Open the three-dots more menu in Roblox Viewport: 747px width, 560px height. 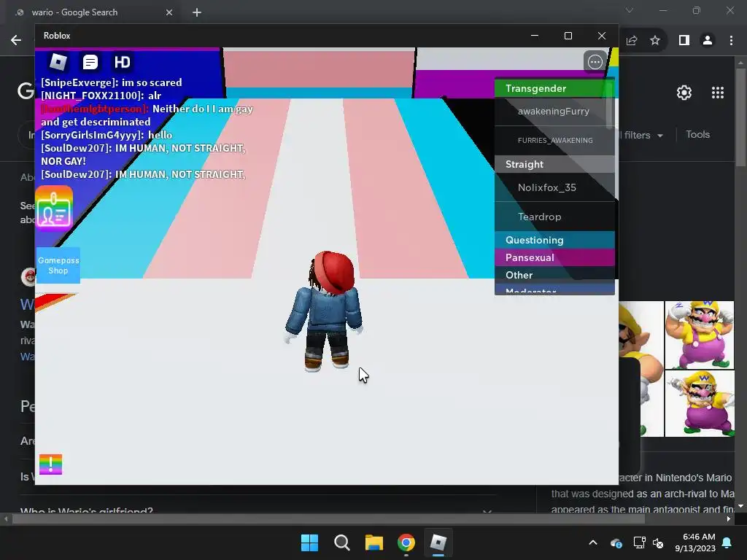pos(595,62)
